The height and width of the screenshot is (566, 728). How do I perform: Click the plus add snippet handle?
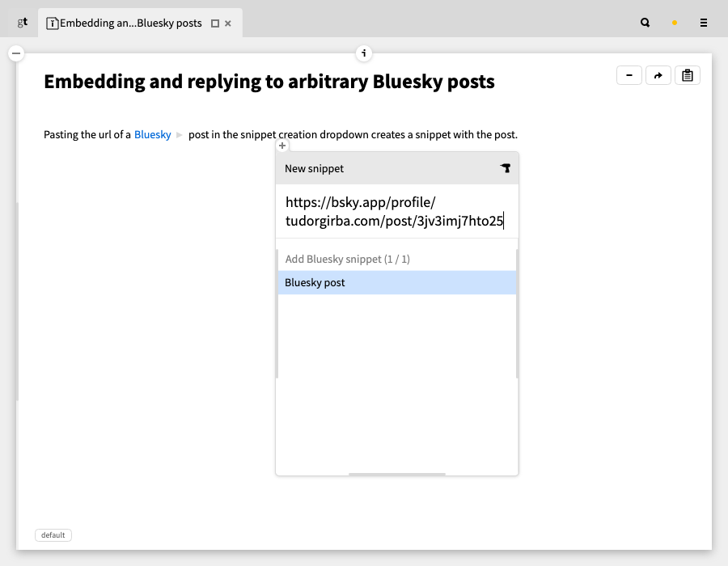(x=282, y=146)
